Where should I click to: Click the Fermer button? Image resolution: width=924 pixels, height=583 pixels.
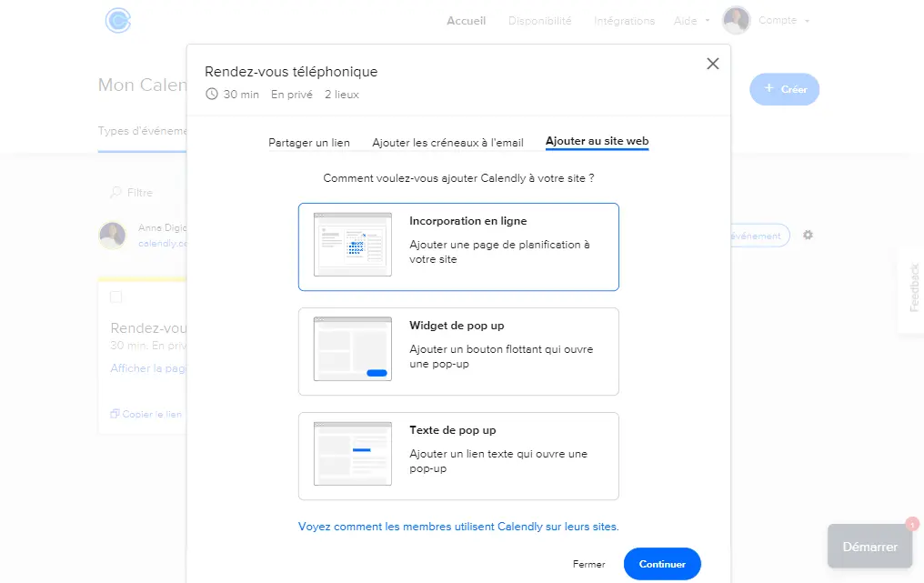(x=588, y=564)
